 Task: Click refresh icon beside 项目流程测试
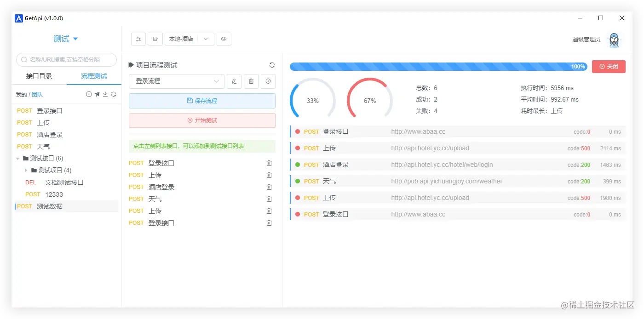(272, 65)
